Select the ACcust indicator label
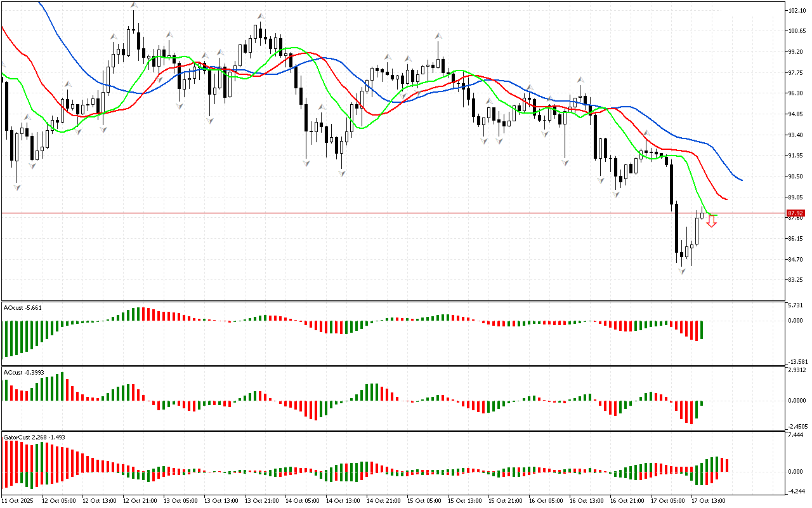Screen dimensions: 812x508 coord(23,372)
